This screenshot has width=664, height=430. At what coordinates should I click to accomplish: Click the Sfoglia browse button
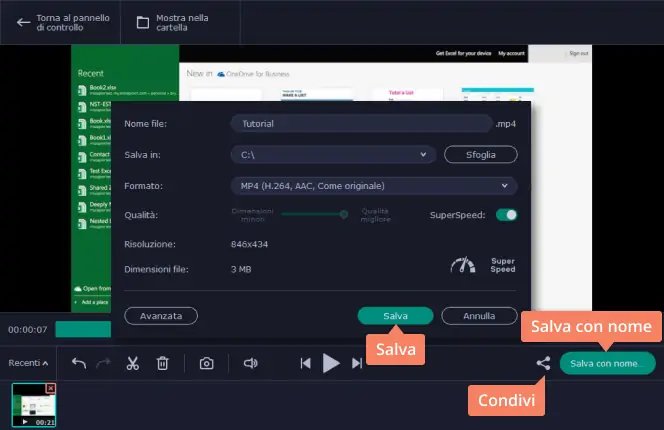(x=481, y=155)
